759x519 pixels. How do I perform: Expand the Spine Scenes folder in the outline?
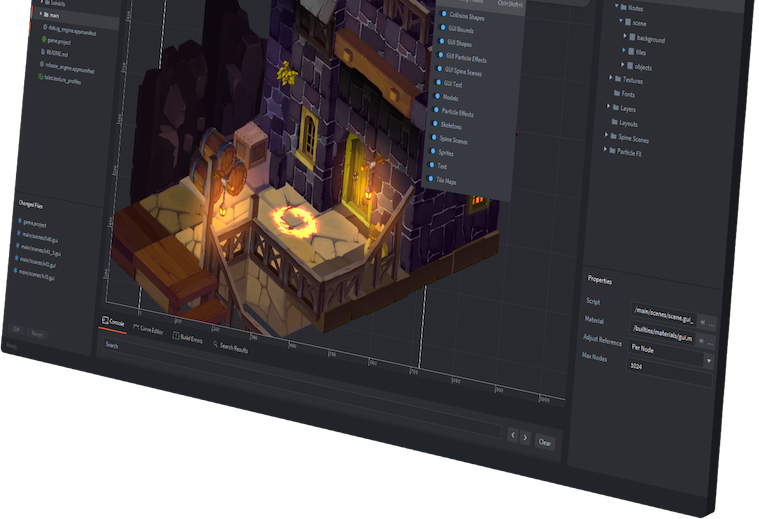(606, 135)
